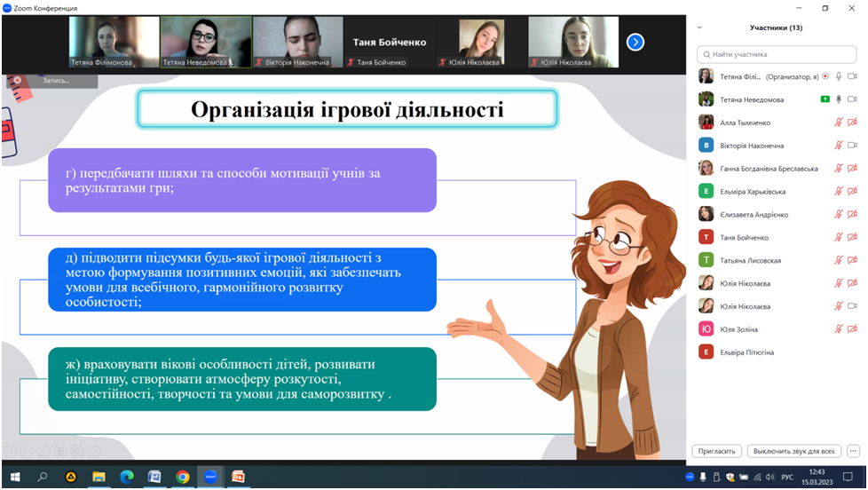Collapse the Участники panel chevron
This screenshot has height=490, width=868.
coord(699,28)
